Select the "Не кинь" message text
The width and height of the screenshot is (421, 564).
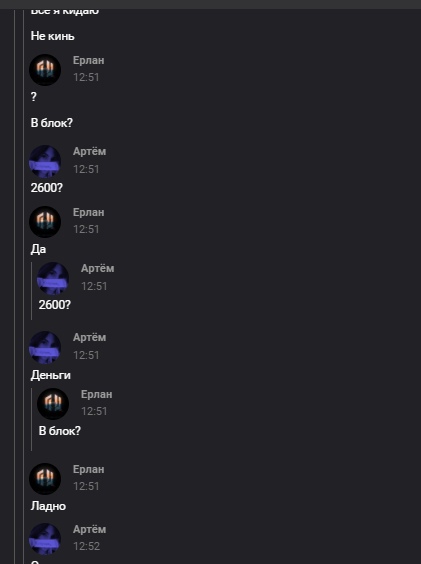pos(53,36)
